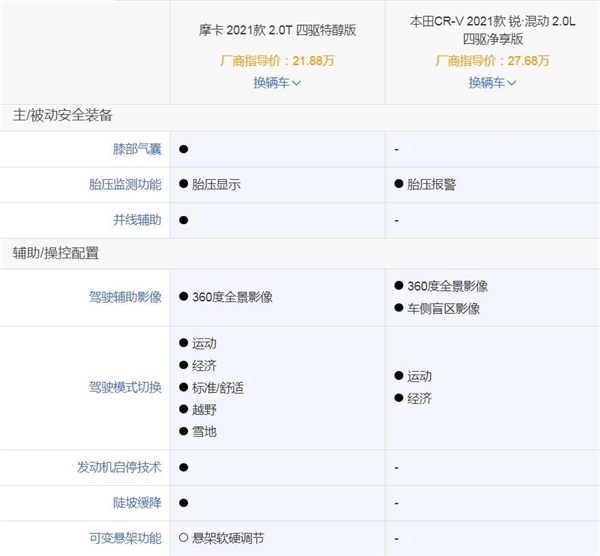Open the 并线辅助 feature link
The image size is (600, 556).
[136, 219]
